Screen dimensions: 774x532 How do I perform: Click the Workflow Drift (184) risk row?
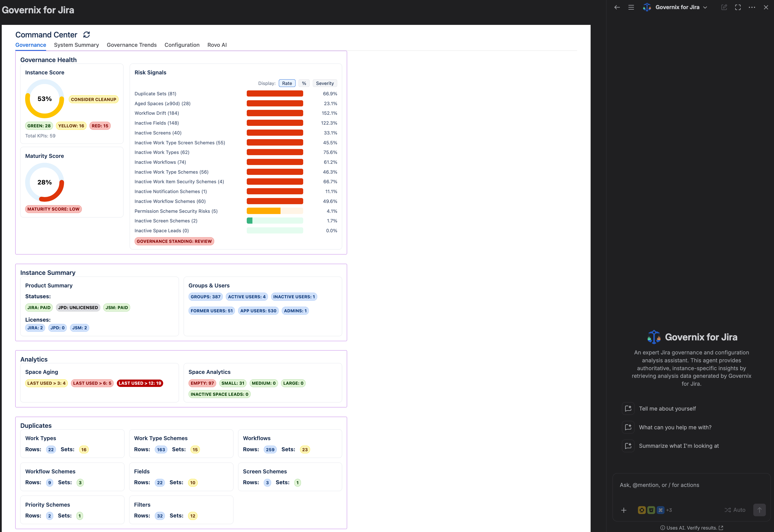pyautogui.click(x=236, y=113)
